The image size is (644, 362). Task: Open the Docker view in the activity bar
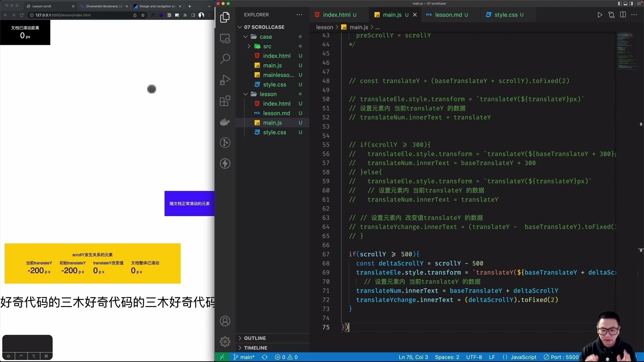225,122
